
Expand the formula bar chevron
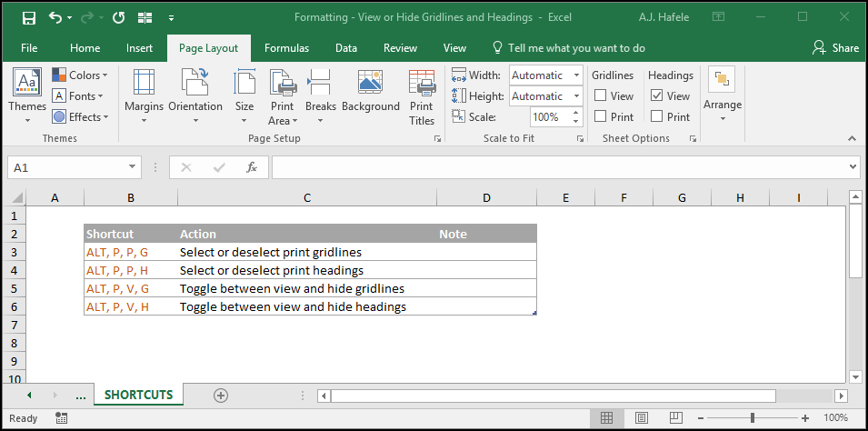(x=853, y=166)
